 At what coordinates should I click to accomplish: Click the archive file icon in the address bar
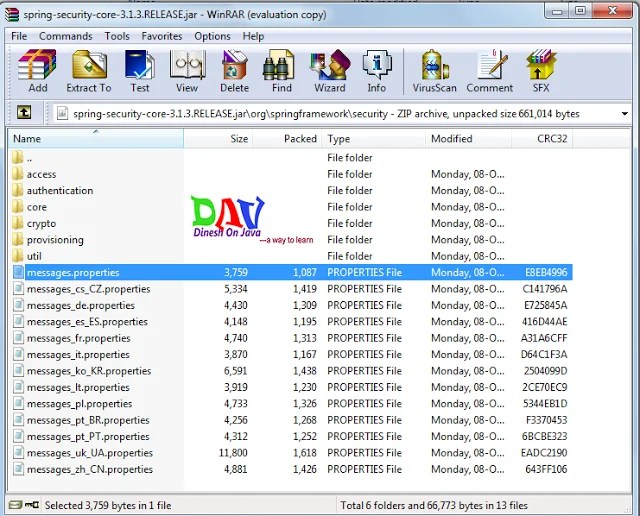[x=62, y=113]
